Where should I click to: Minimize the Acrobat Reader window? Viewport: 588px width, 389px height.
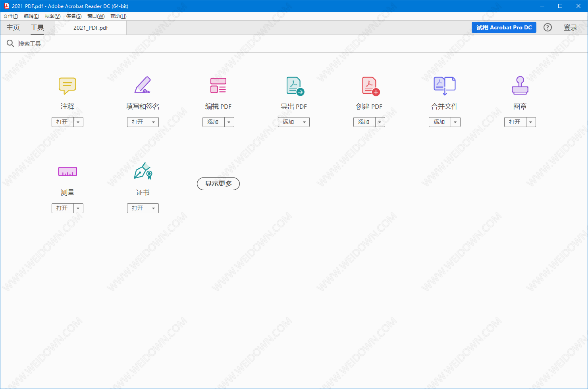click(542, 6)
